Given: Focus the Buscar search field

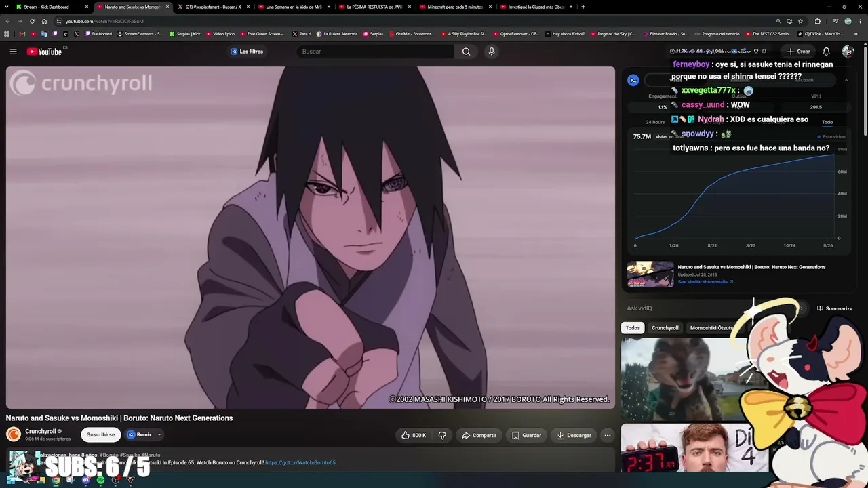Looking at the screenshot, I should (x=376, y=52).
